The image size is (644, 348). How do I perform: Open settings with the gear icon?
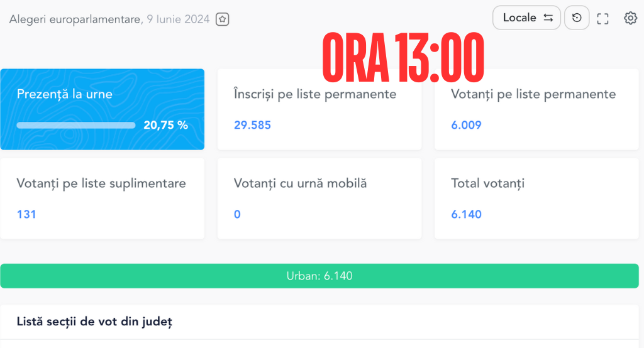point(630,18)
